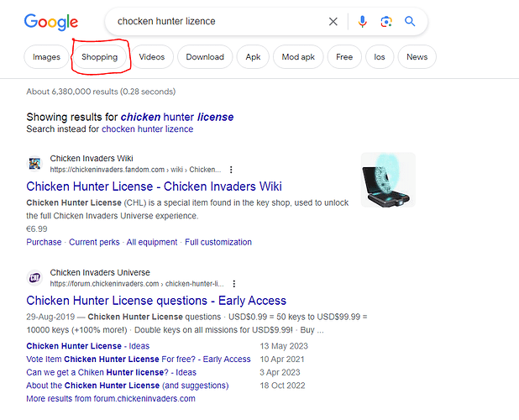Viewport: 519px width, 420px height.
Task: Select the Videos filter chip
Action: [x=152, y=57]
